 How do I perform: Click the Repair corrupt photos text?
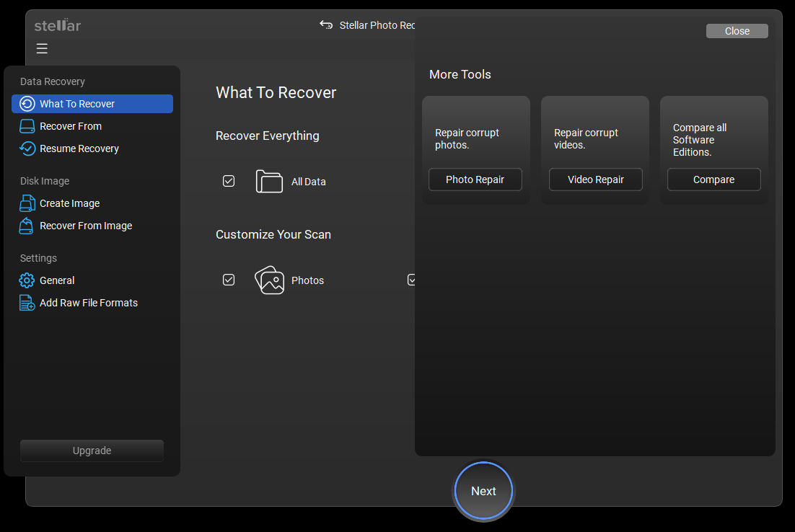tap(467, 139)
